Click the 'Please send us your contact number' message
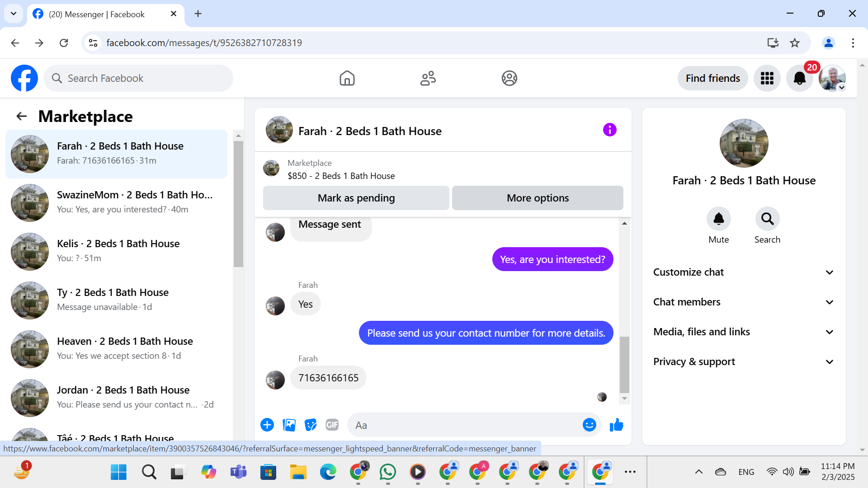 tap(486, 333)
